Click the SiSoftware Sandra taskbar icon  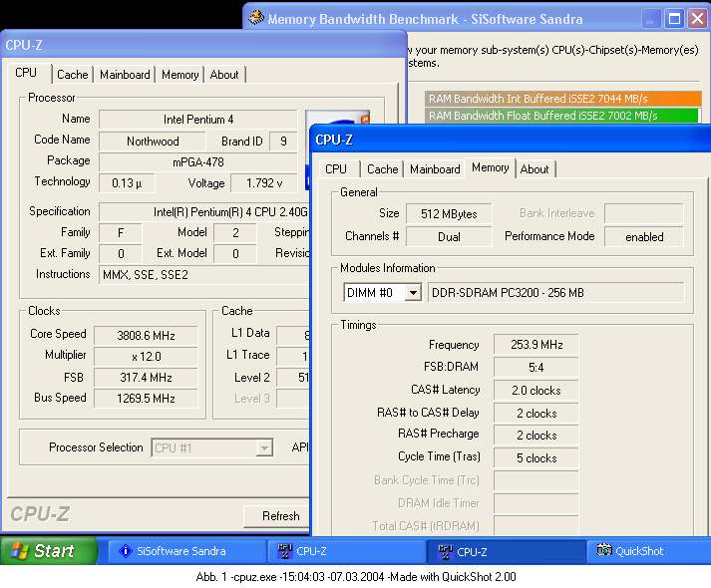point(126,551)
